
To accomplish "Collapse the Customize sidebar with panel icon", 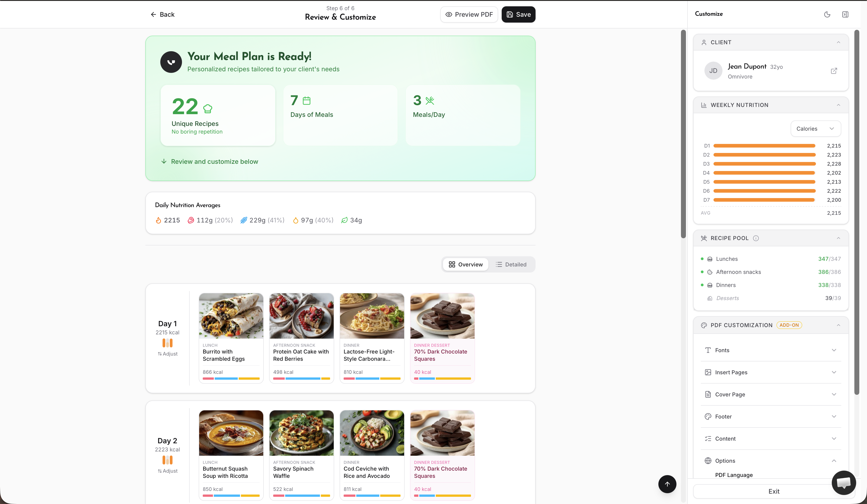I will (x=846, y=14).
